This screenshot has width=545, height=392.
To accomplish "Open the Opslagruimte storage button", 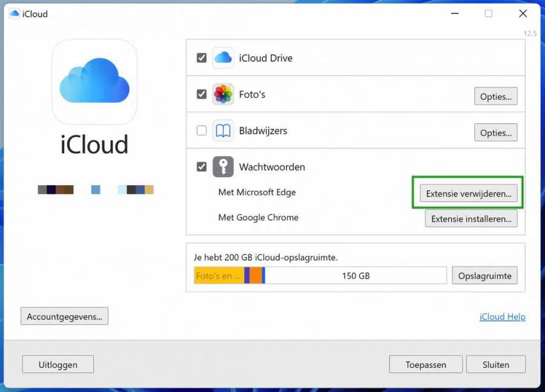I will [485, 276].
